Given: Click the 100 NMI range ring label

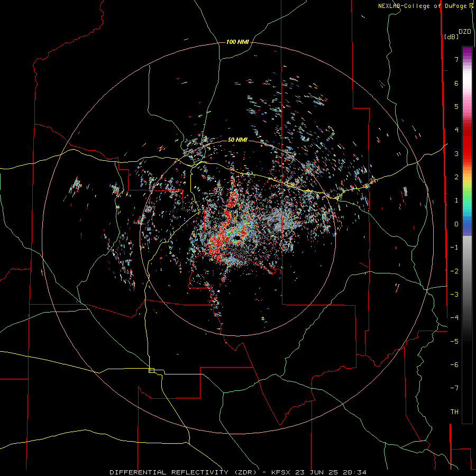Looking at the screenshot, I should click(237, 42).
